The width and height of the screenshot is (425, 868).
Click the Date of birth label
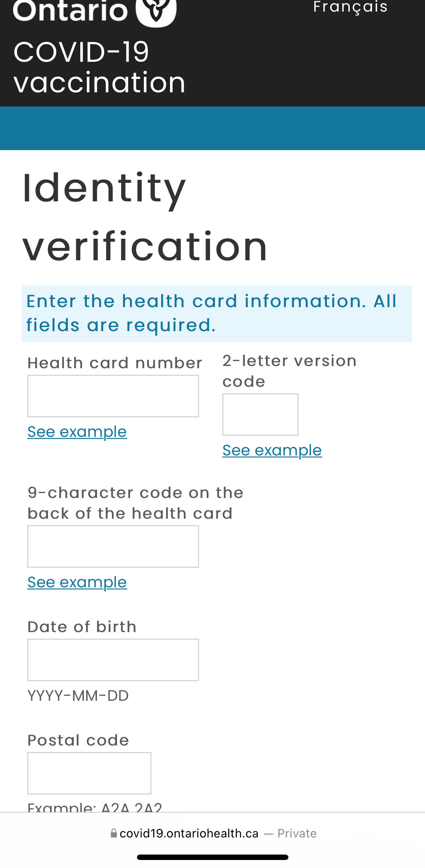82,627
